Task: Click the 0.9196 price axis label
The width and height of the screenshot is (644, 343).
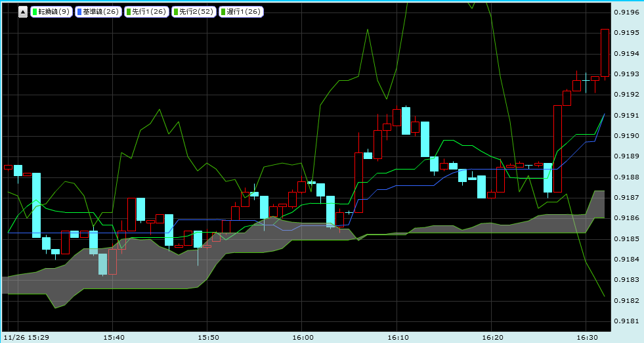Action: [627, 12]
